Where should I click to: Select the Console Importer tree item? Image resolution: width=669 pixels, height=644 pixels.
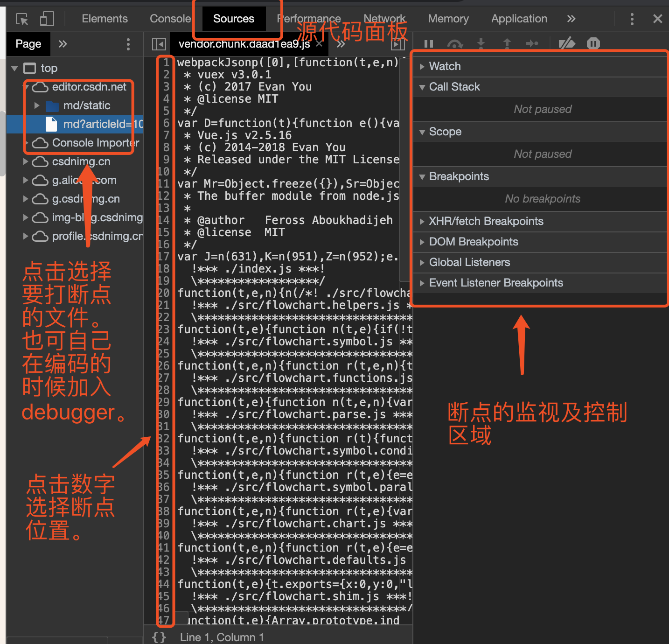click(96, 143)
